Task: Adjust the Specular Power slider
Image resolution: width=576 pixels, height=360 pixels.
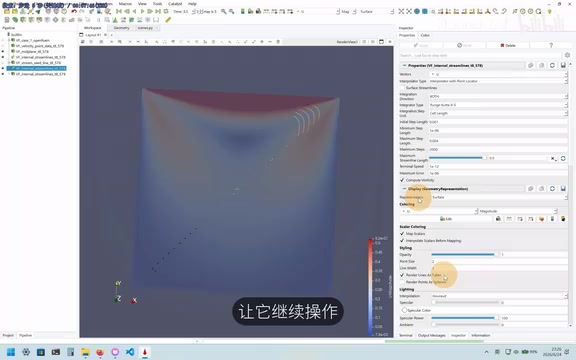Action: click(464, 318)
